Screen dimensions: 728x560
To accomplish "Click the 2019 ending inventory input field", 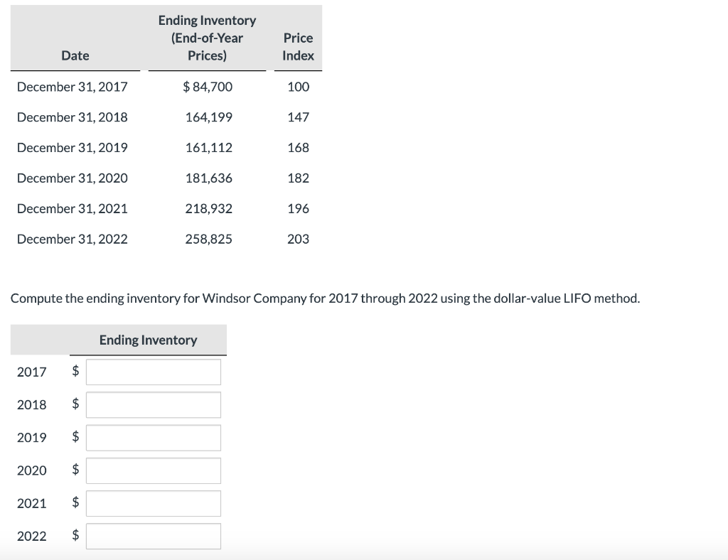I will [x=153, y=437].
